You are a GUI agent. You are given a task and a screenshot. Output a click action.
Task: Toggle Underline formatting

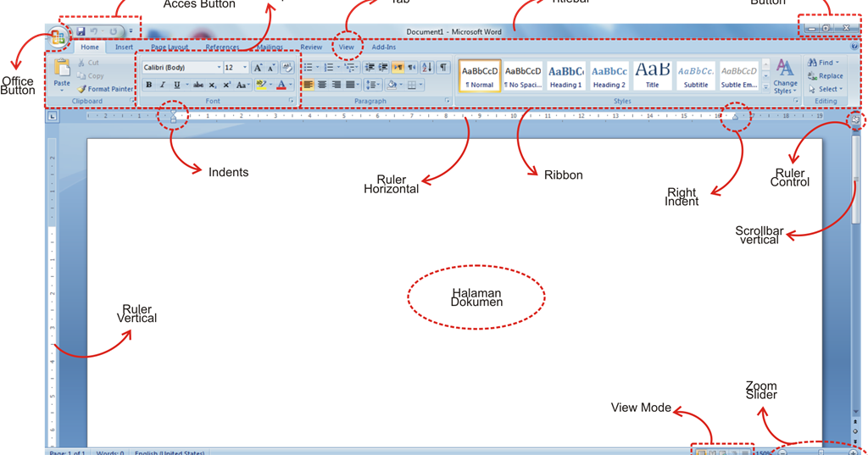[176, 85]
